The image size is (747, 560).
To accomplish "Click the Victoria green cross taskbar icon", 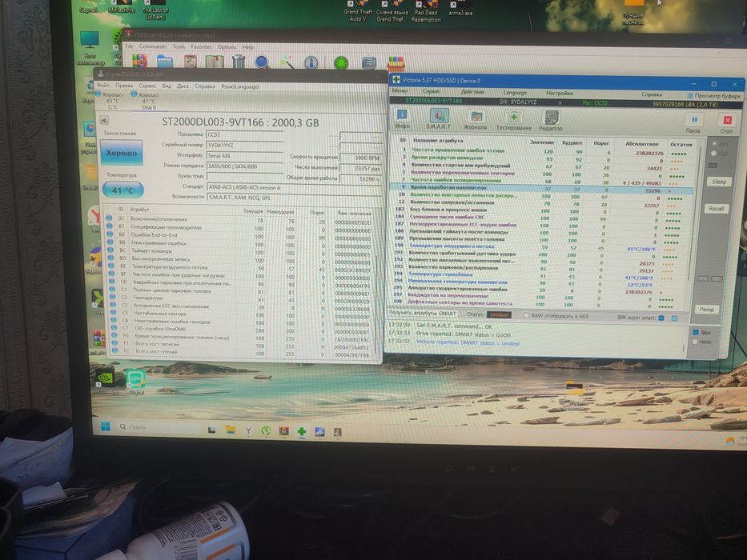I will click(x=301, y=431).
